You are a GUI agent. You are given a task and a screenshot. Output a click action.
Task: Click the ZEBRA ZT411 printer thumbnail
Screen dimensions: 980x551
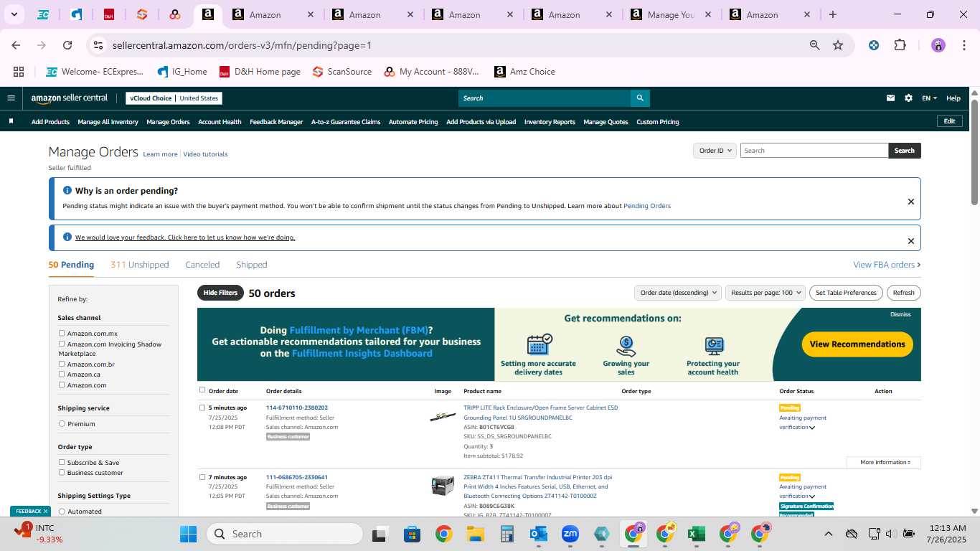tap(443, 486)
